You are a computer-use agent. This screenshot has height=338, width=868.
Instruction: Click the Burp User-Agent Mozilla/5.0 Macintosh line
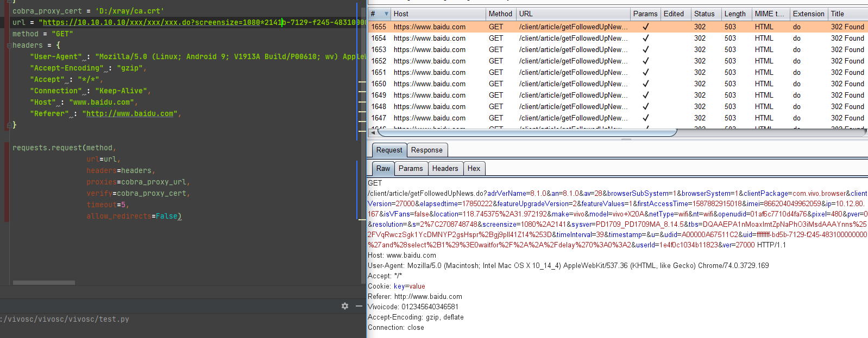[x=568, y=265]
